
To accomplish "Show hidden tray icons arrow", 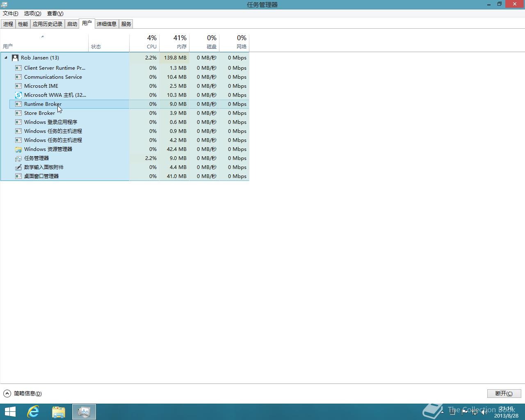I will (x=442, y=412).
